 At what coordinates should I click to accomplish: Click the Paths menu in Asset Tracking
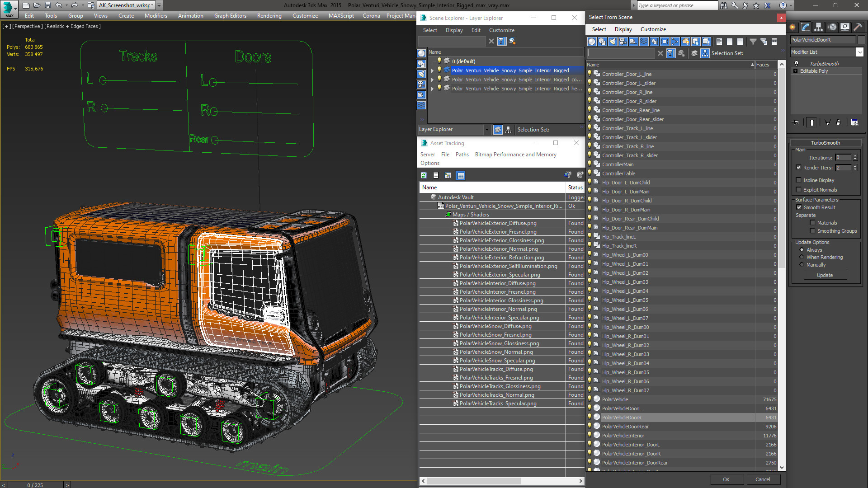coord(462,155)
